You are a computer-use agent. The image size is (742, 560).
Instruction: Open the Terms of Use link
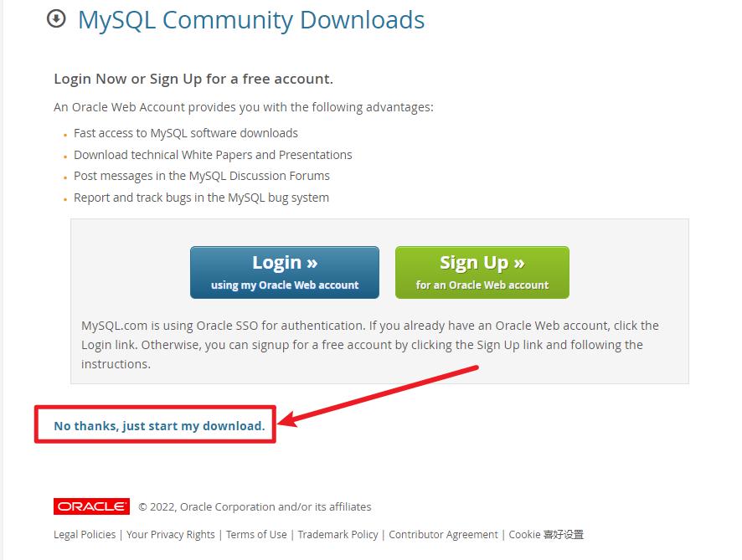click(256, 534)
